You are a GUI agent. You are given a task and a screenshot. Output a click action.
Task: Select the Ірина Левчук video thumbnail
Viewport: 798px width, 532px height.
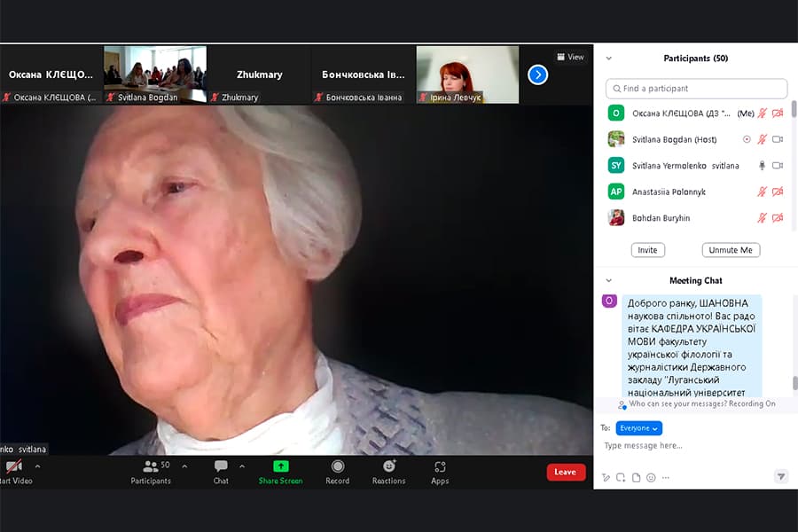tap(467, 74)
